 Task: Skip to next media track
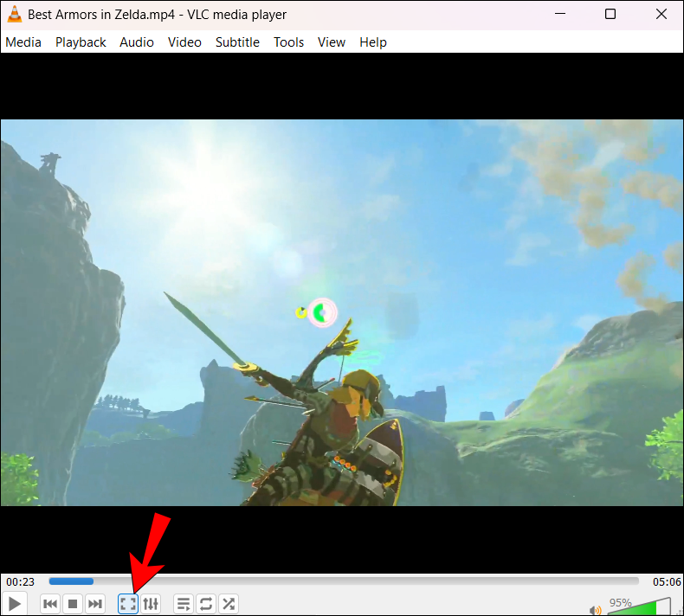[x=96, y=604]
